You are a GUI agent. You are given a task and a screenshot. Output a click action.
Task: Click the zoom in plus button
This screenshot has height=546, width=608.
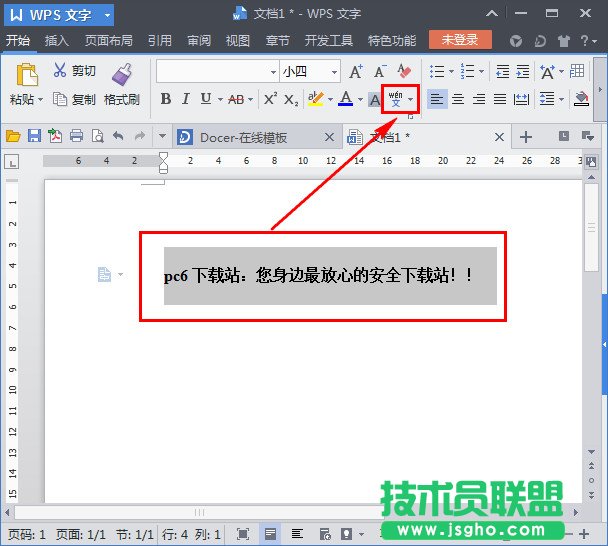point(584,534)
